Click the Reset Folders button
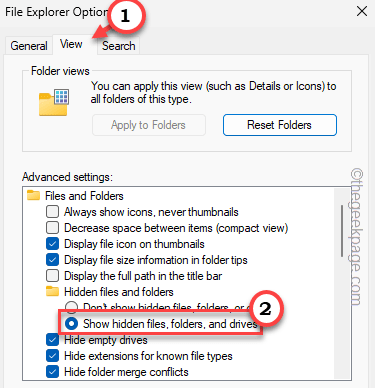 point(280,125)
